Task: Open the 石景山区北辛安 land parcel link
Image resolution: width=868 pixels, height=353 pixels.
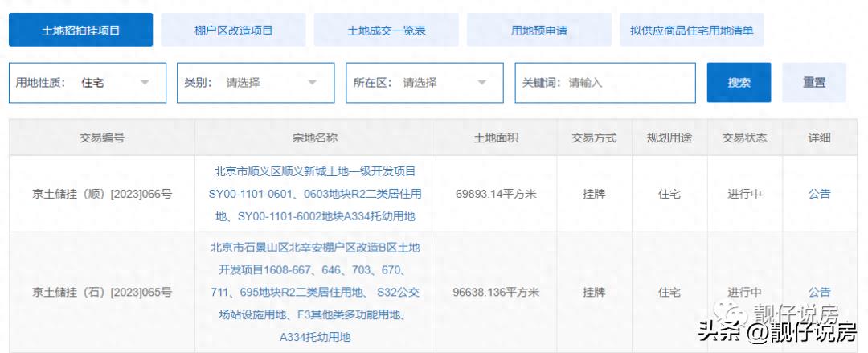Action: (314, 292)
